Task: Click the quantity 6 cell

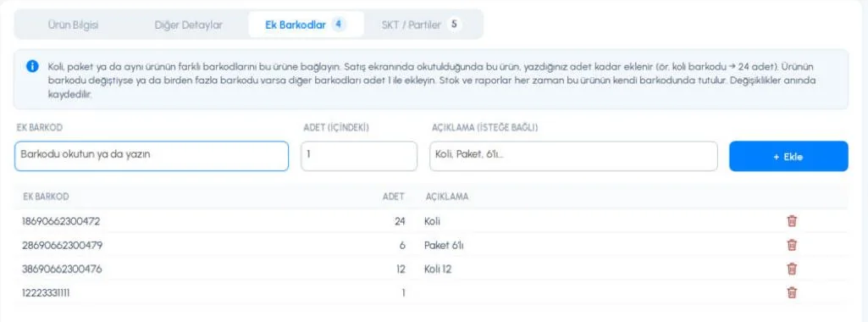Action: 402,245
